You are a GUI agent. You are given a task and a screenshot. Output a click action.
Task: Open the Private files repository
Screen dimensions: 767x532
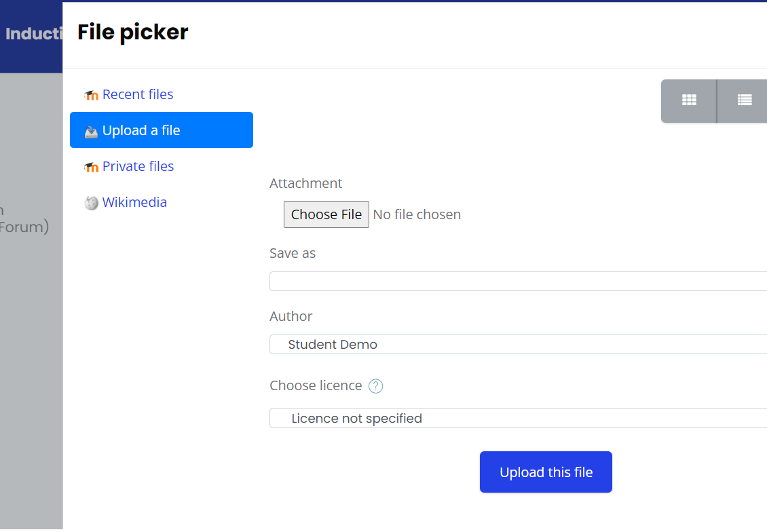[138, 166]
